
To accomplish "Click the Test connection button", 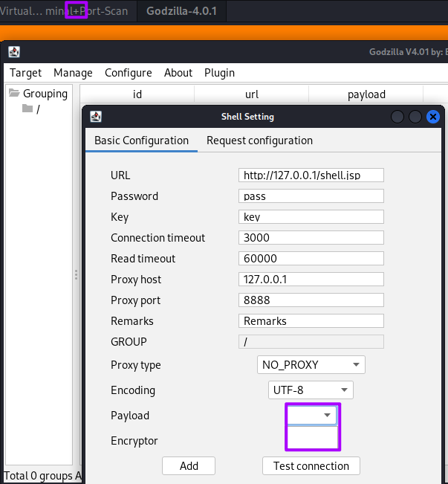I will point(311,466).
